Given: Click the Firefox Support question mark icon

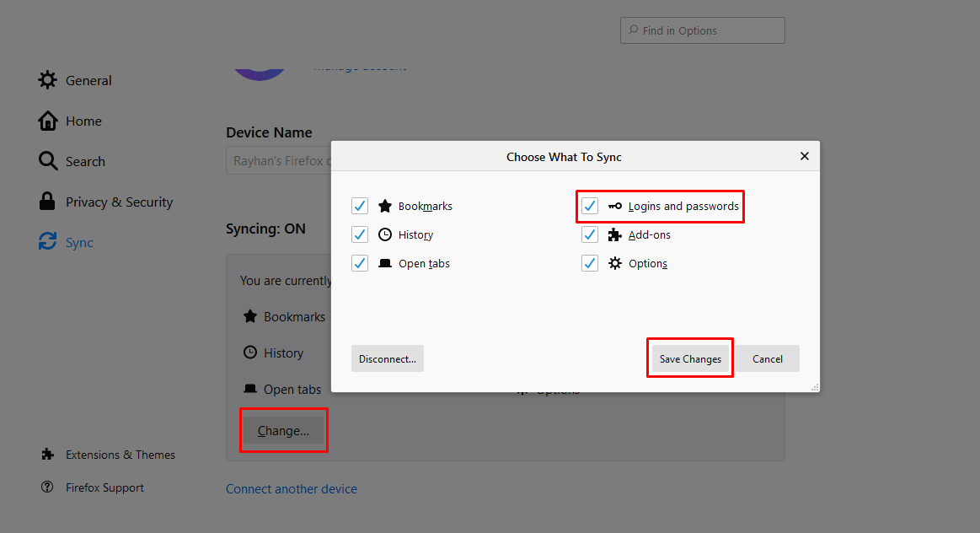Looking at the screenshot, I should pyautogui.click(x=48, y=487).
